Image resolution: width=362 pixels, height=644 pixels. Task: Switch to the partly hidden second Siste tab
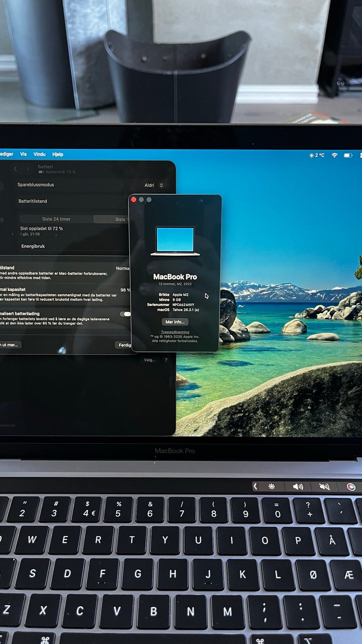point(112,219)
